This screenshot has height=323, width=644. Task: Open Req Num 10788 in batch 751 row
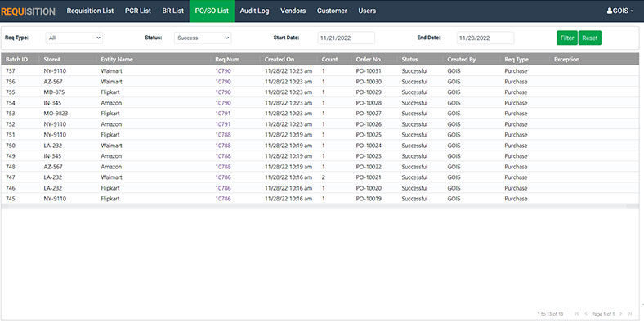223,135
